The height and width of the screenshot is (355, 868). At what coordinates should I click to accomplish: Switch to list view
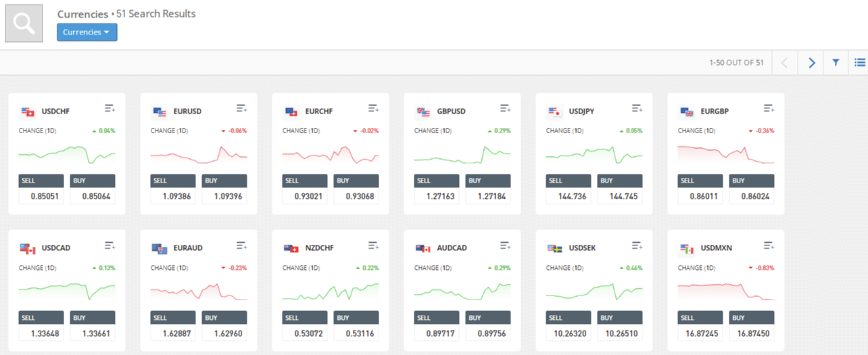point(860,63)
